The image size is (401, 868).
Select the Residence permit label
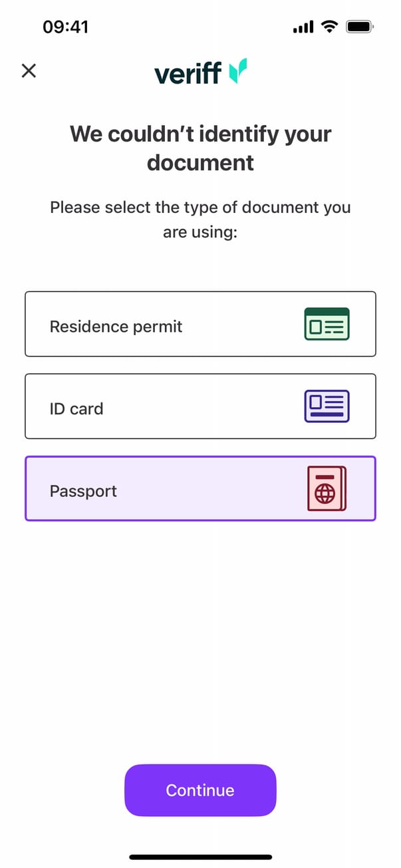tap(116, 327)
